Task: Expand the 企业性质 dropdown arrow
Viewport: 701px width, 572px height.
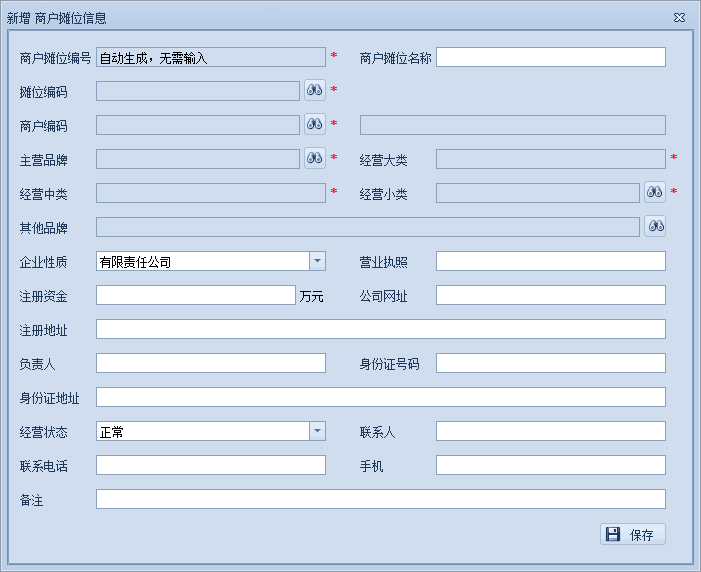Action: point(317,261)
